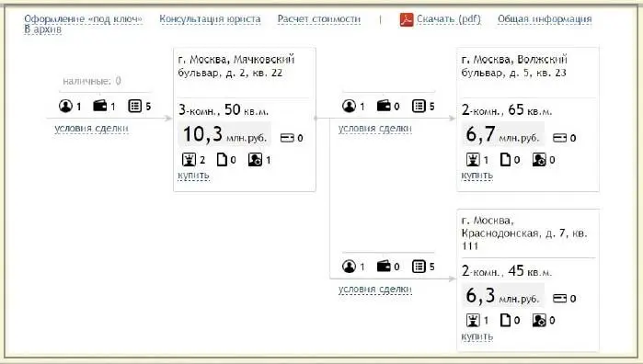Click the card icon beside 10,3 млн.руб.
Screen dimensions: 643x364
[287, 138]
